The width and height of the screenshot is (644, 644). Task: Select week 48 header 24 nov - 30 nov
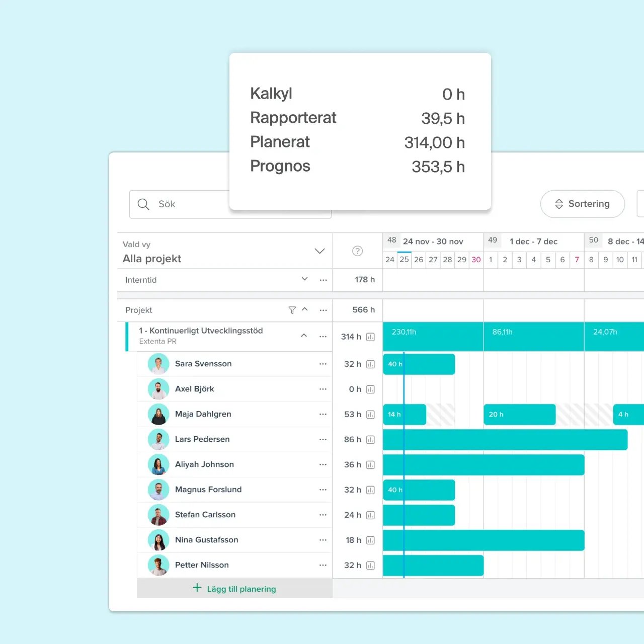pos(433,242)
